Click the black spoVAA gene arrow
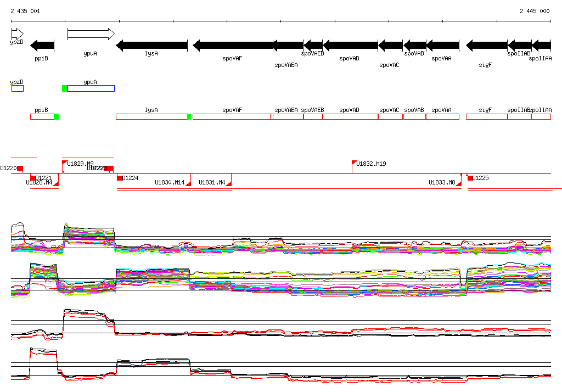This screenshot has width=562, height=392. 443,46
